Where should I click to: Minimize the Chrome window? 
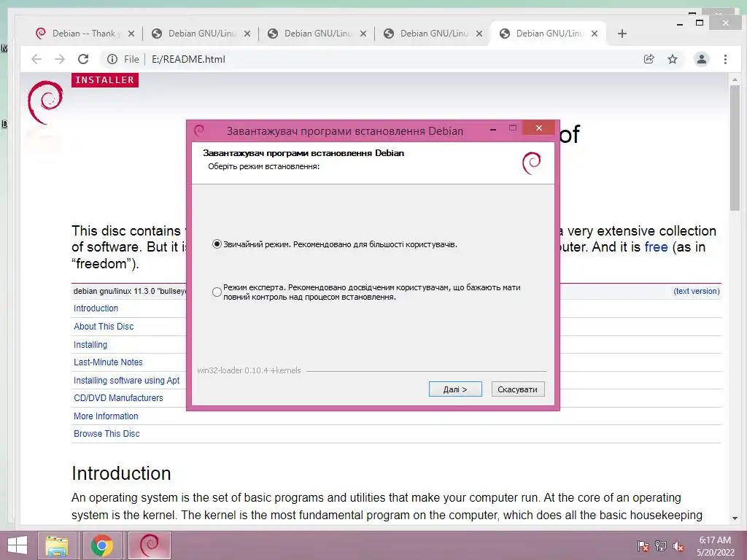tap(680, 24)
